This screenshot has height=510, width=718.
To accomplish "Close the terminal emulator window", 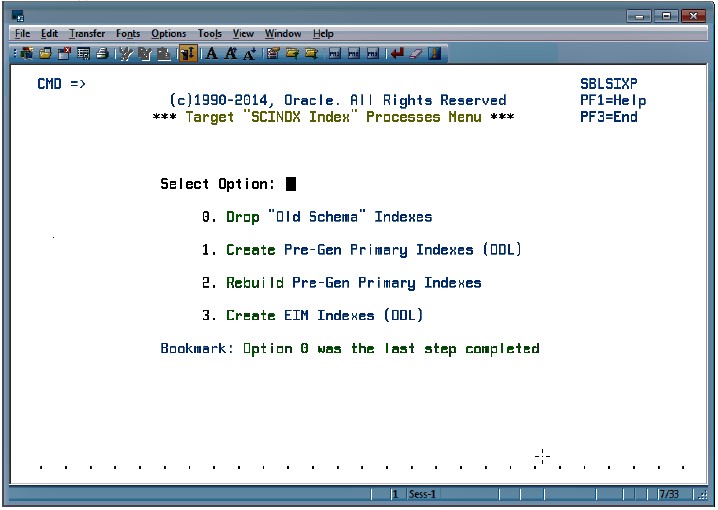I will pos(693,16).
